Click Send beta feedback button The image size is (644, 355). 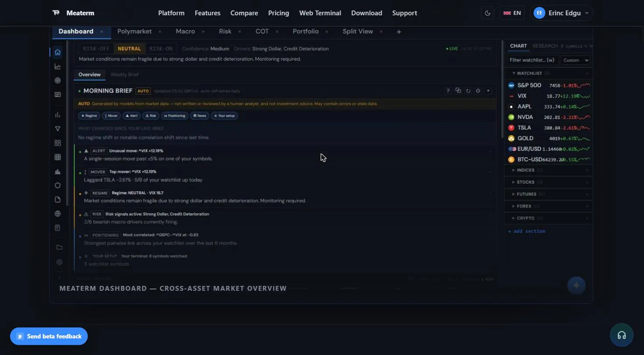point(49,336)
